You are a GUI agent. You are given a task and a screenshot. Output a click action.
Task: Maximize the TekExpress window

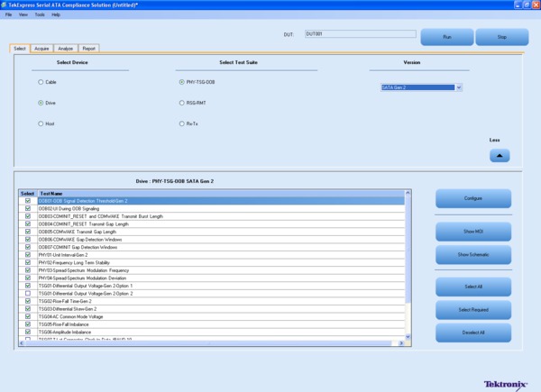[x=527, y=5]
